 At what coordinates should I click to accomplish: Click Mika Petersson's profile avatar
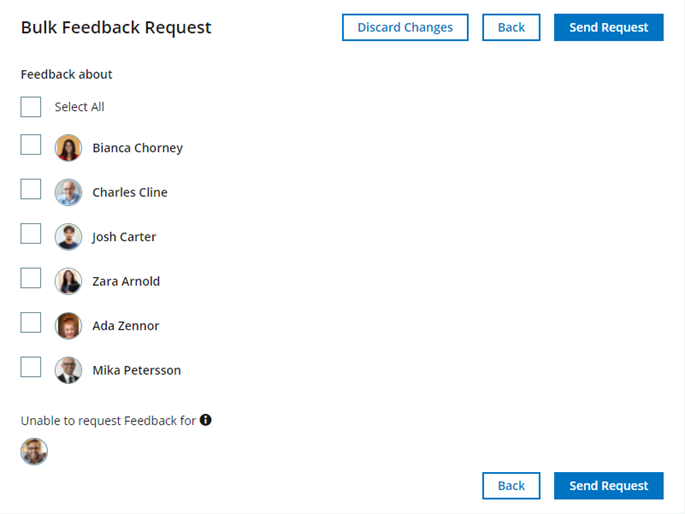click(x=68, y=370)
